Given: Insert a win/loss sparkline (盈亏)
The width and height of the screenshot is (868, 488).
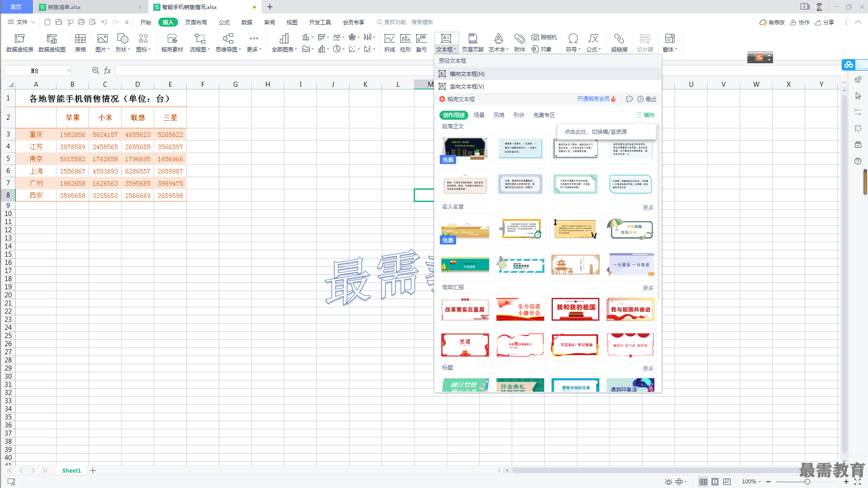Looking at the screenshot, I should click(x=421, y=43).
